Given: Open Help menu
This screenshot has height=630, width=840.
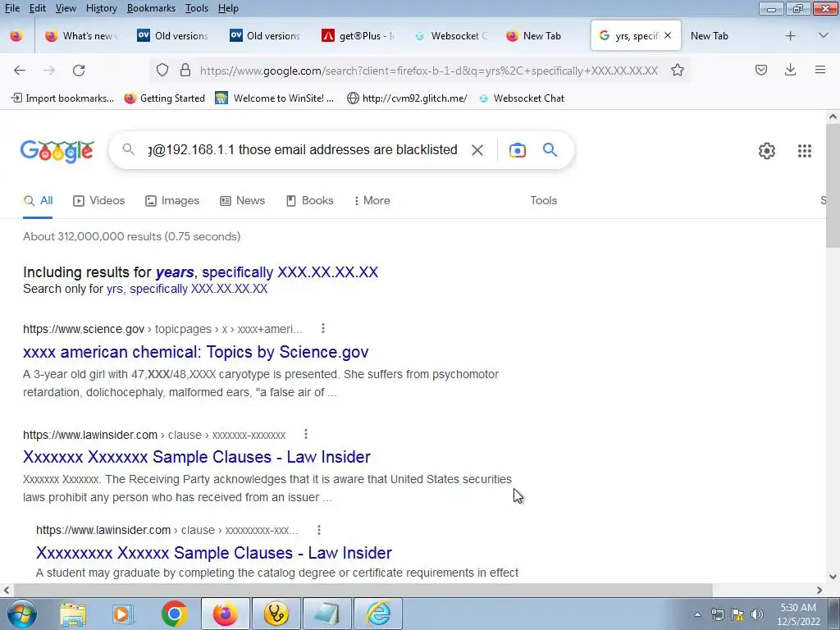Looking at the screenshot, I should (228, 8).
